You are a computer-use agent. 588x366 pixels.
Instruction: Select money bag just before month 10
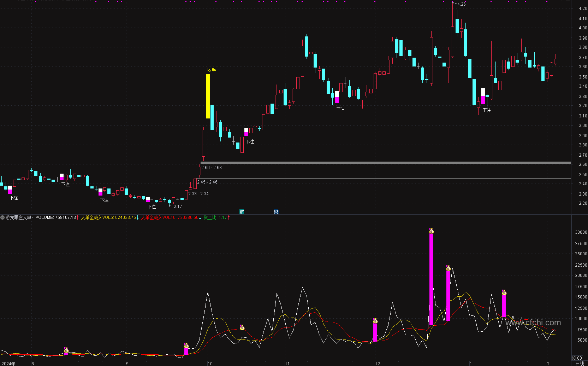(x=186, y=345)
